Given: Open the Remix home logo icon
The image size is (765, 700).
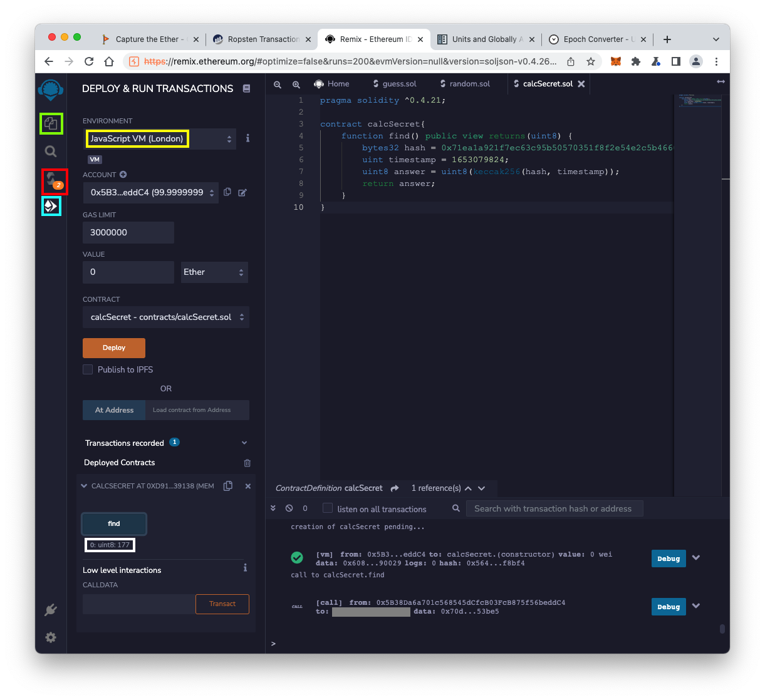Looking at the screenshot, I should click(x=51, y=90).
